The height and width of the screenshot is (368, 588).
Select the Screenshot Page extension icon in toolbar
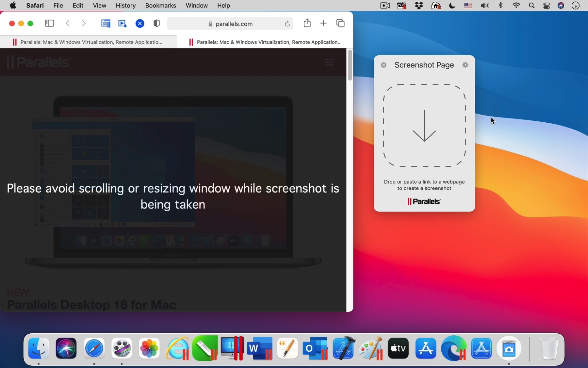pyautogui.click(x=106, y=23)
